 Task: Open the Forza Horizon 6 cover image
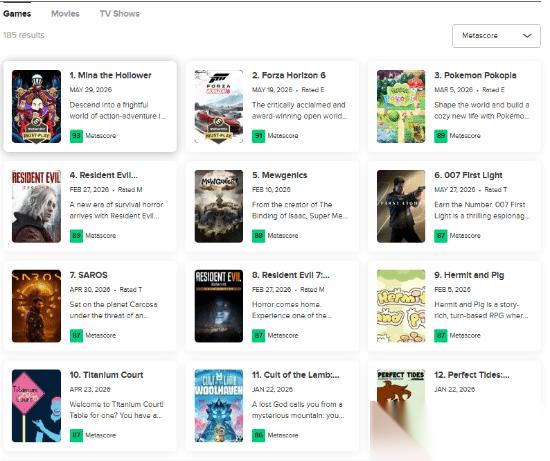tap(219, 106)
